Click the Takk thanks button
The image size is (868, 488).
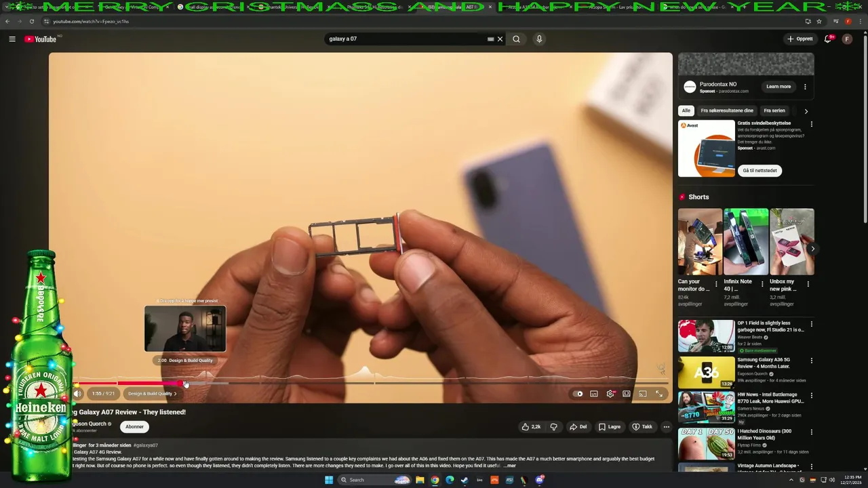(x=642, y=427)
